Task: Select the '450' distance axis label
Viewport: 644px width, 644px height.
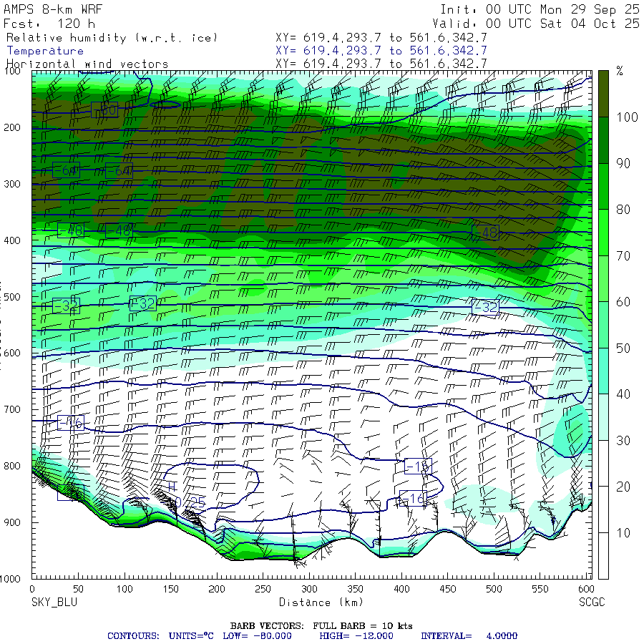Action: (x=448, y=589)
